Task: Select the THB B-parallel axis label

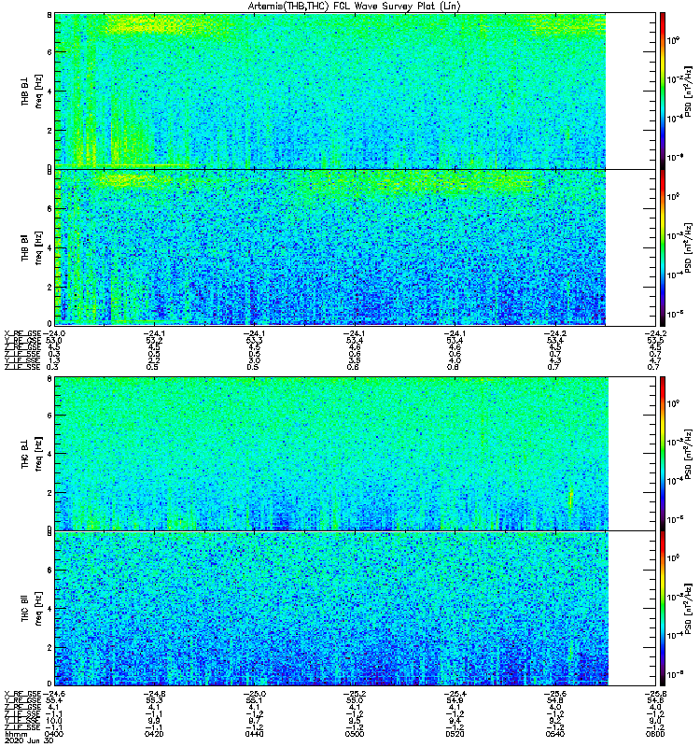Action: coord(25,247)
